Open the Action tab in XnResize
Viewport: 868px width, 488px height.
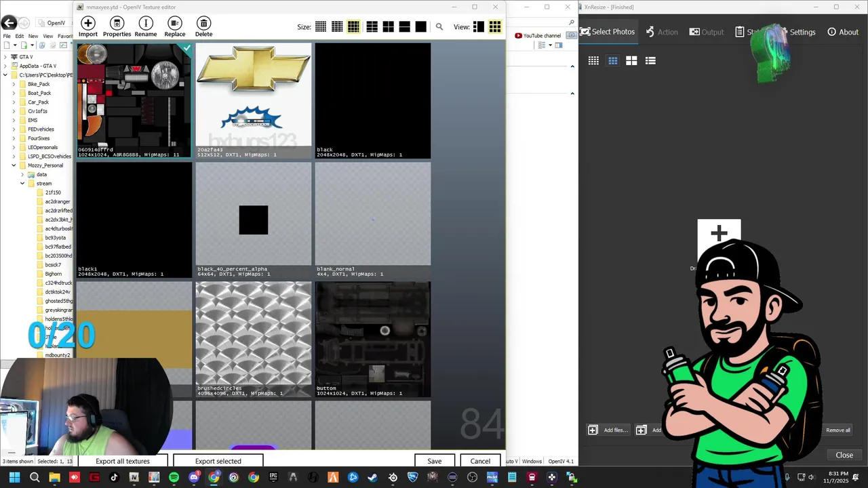(662, 32)
